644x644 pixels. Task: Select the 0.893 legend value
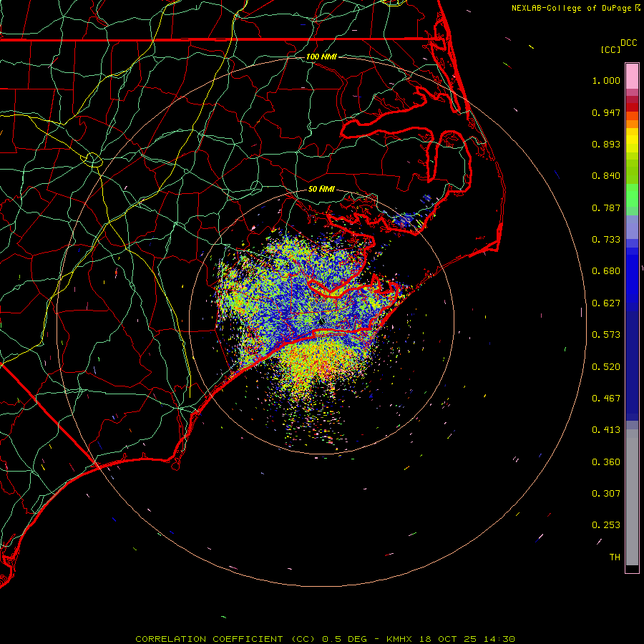606,144
